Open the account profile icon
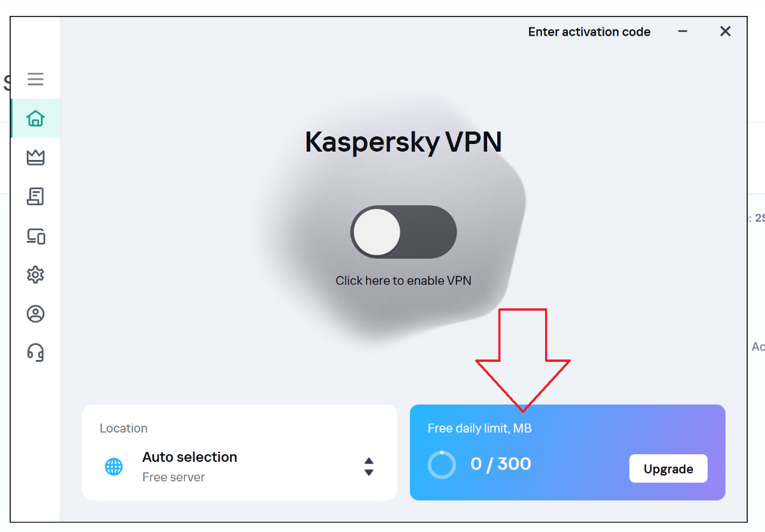This screenshot has width=765, height=532. click(36, 314)
